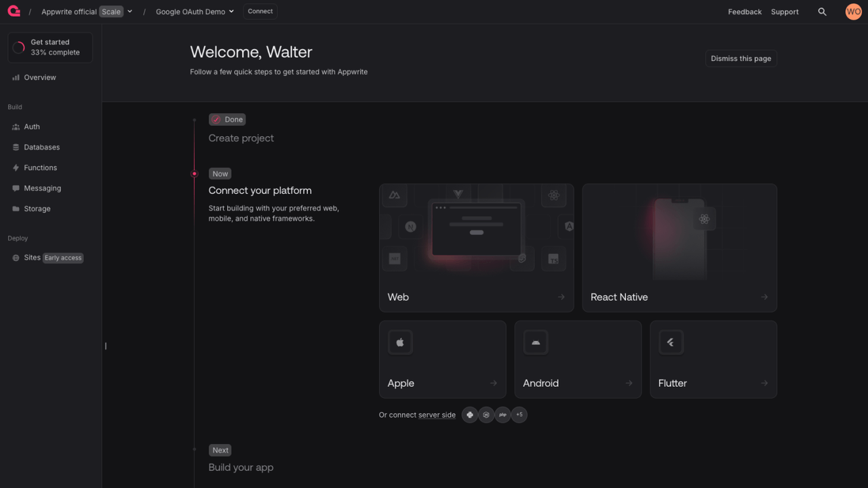
Task: Click the Appwrite logo in the top bar
Action: (x=14, y=11)
